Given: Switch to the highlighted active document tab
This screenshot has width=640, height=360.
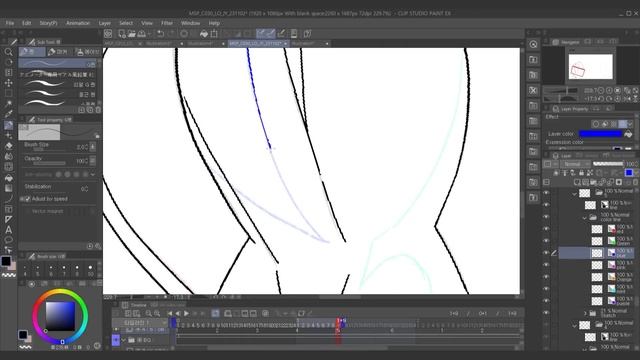Looking at the screenshot, I should tap(257, 43).
